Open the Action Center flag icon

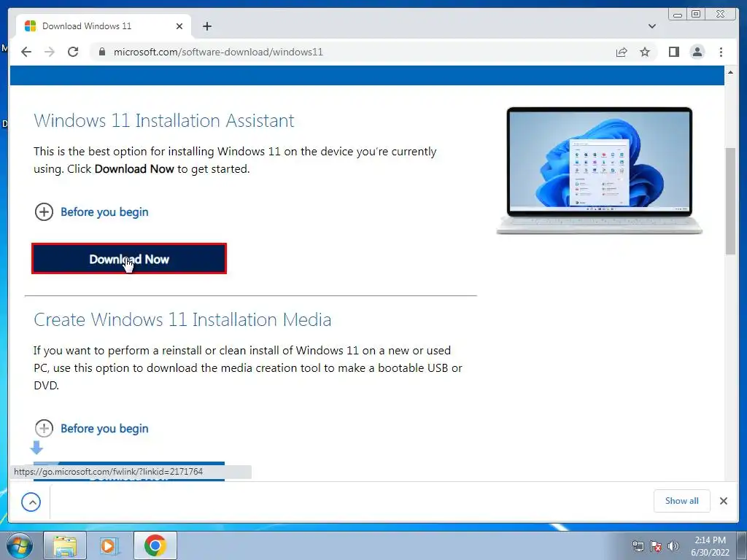tap(656, 546)
